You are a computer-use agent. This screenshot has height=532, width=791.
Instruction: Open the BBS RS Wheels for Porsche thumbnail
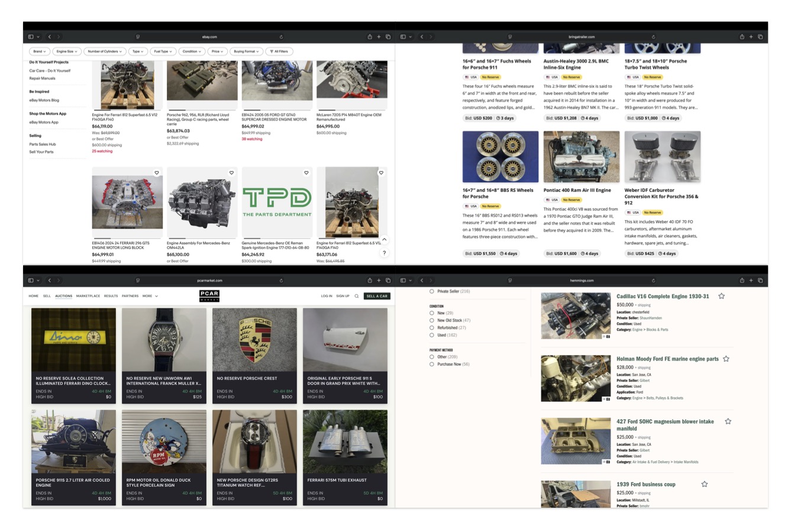[x=501, y=157]
